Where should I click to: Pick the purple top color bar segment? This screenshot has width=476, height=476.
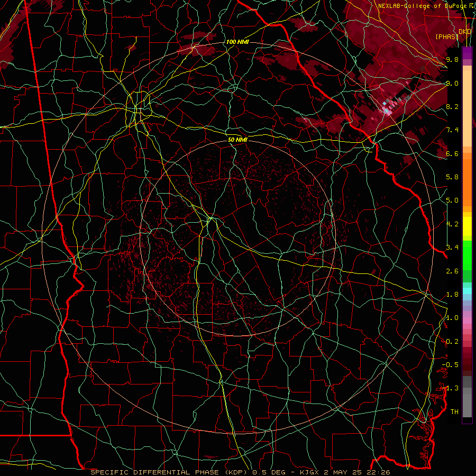point(467,53)
